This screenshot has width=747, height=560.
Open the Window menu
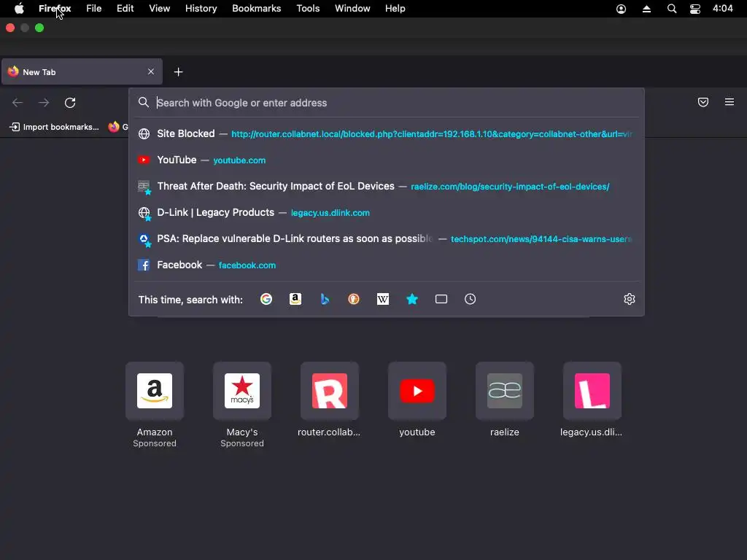[352, 9]
